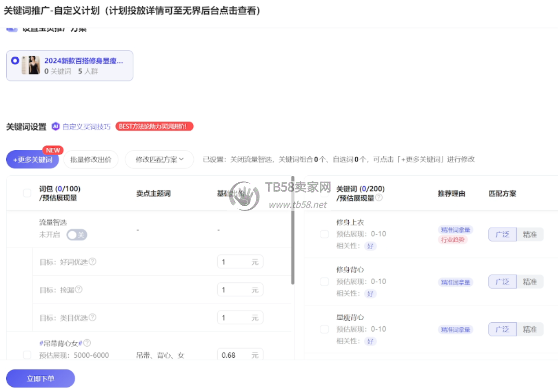Image resolution: width=558 pixels, height=392 pixels.
Task: Click the 0.68 bid input for #吊带背心女#
Action: point(240,354)
